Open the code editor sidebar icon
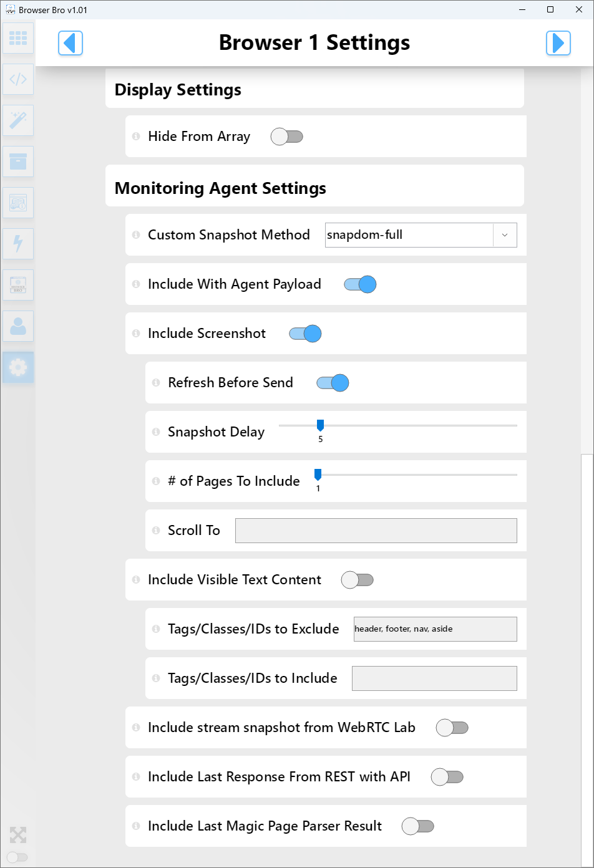 (18, 79)
